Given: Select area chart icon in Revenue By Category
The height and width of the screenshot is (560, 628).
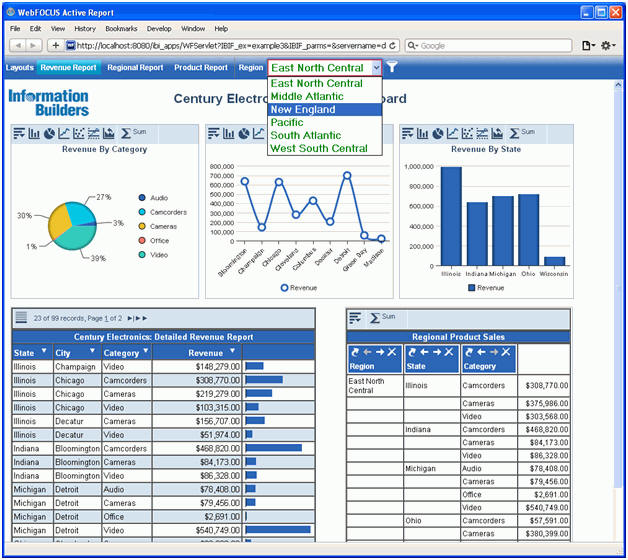Looking at the screenshot, I should pos(109,133).
